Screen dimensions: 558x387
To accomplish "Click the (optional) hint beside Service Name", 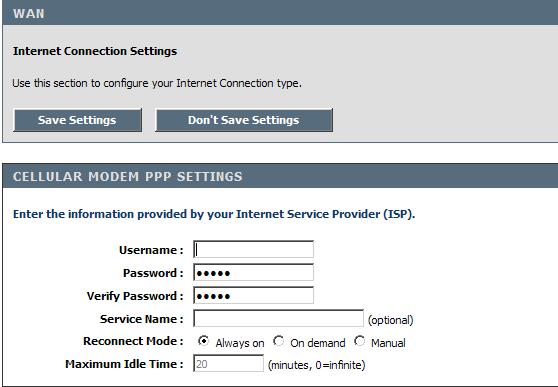I will [390, 320].
